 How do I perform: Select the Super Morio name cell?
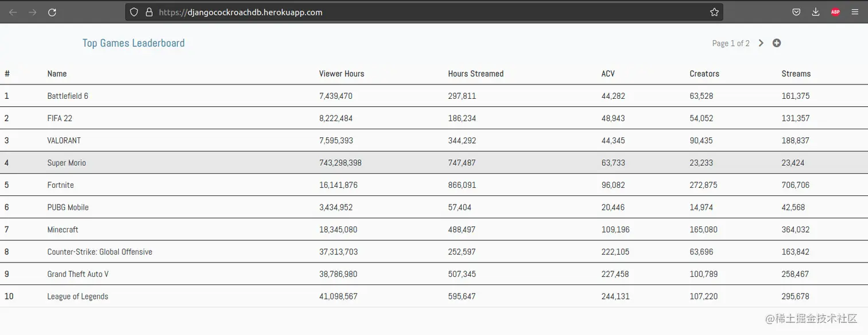point(67,163)
